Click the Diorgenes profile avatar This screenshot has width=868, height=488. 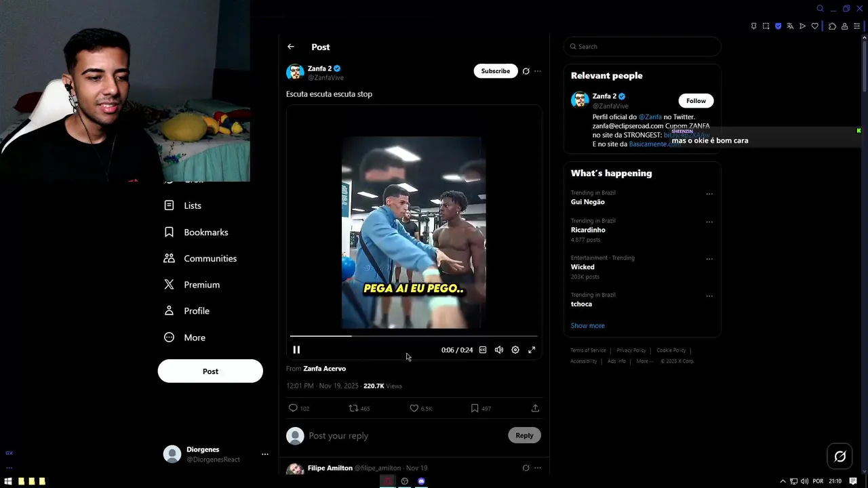point(172,454)
